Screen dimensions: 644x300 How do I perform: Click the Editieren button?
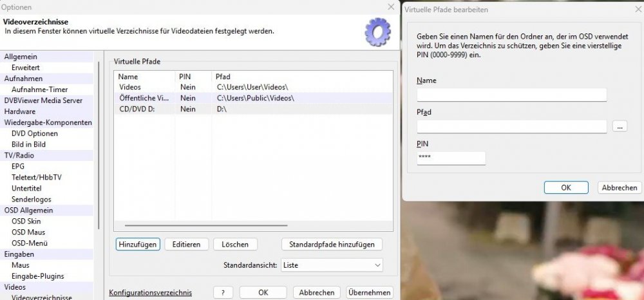tap(187, 244)
